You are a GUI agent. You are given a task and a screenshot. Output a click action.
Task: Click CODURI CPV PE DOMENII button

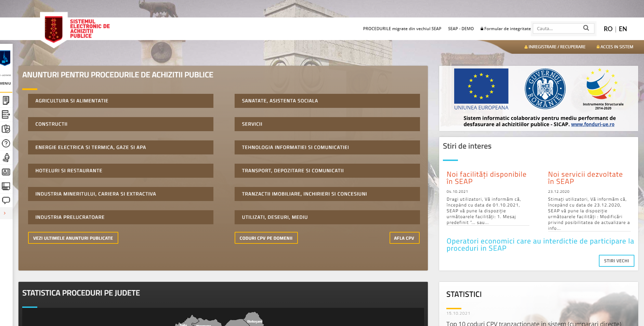coord(266,238)
